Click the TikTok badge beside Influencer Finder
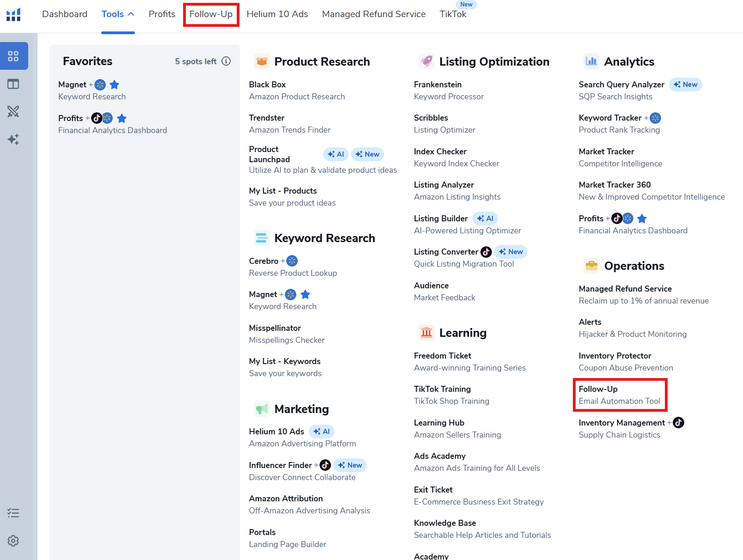This screenshot has width=743, height=560. [x=325, y=465]
